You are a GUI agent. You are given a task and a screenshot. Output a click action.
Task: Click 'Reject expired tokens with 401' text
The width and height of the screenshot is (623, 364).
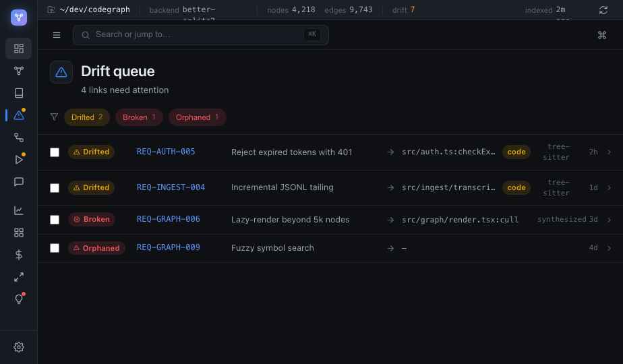click(292, 152)
